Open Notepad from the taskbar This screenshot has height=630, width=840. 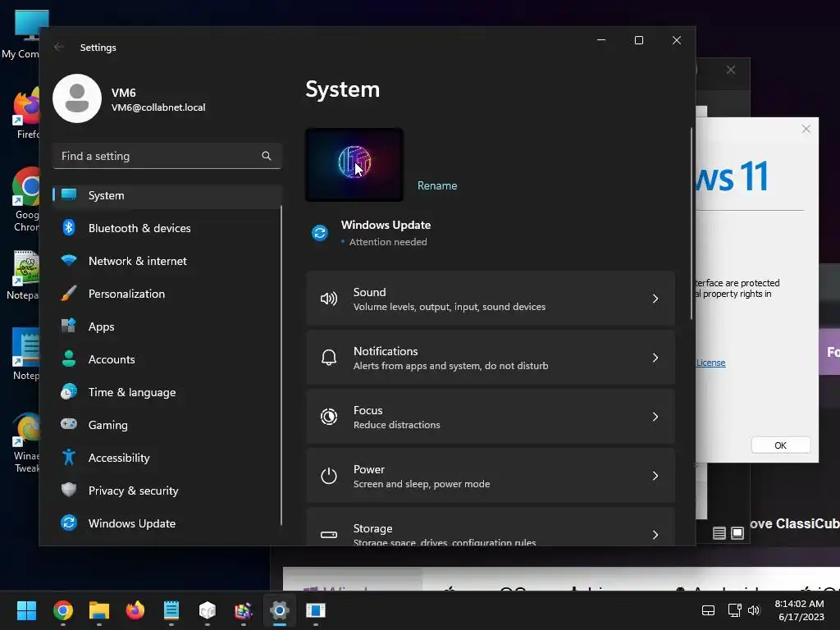coord(171,610)
